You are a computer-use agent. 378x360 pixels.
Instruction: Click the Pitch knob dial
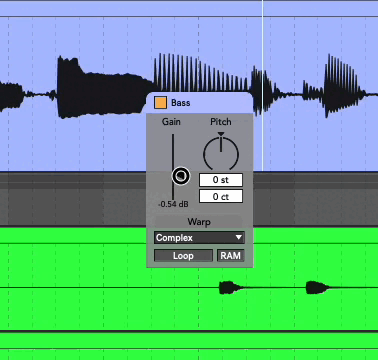point(221,154)
